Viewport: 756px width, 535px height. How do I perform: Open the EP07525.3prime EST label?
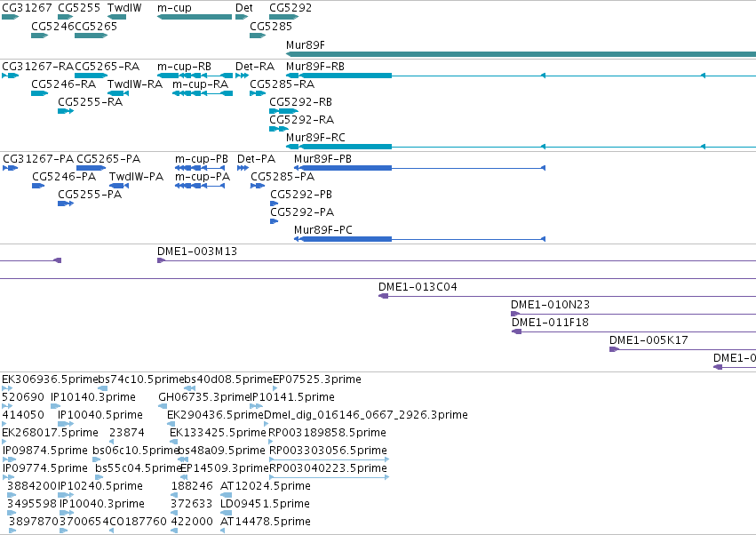[x=317, y=379]
